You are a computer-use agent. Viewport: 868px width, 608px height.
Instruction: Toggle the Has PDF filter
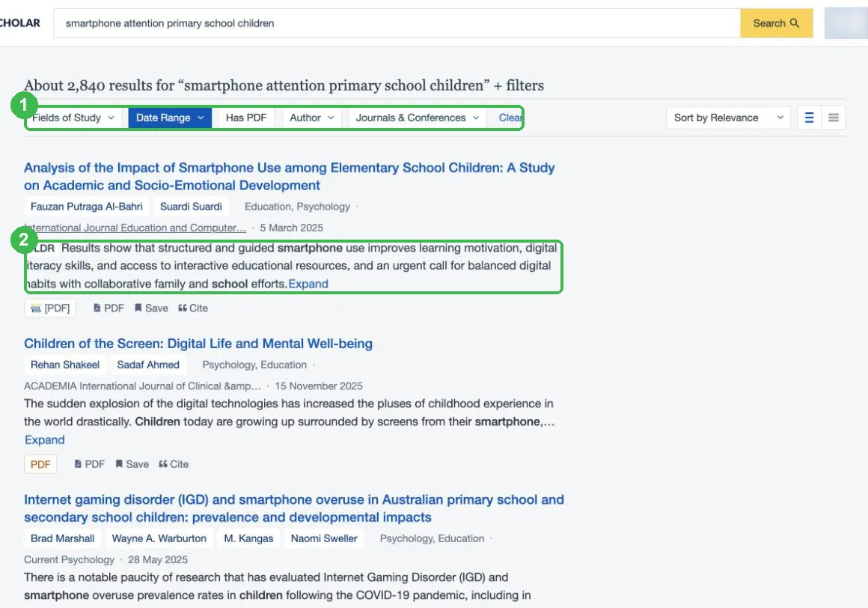pos(246,118)
